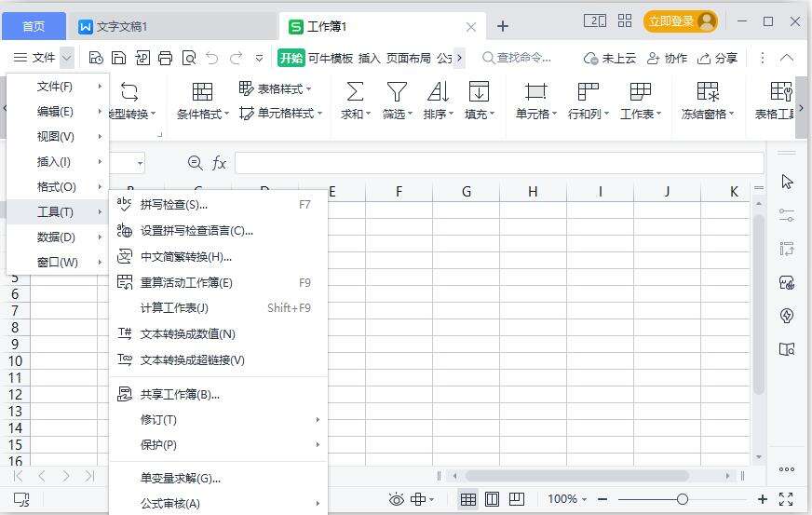The image size is (812, 515).
Task: Click the Sum (求和) icon in ribbon
Action: [x=354, y=91]
